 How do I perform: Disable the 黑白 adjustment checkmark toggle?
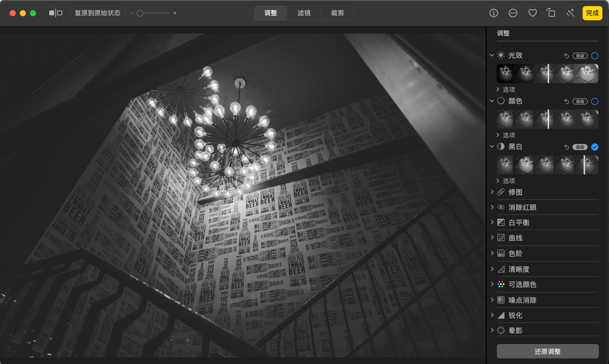(595, 147)
